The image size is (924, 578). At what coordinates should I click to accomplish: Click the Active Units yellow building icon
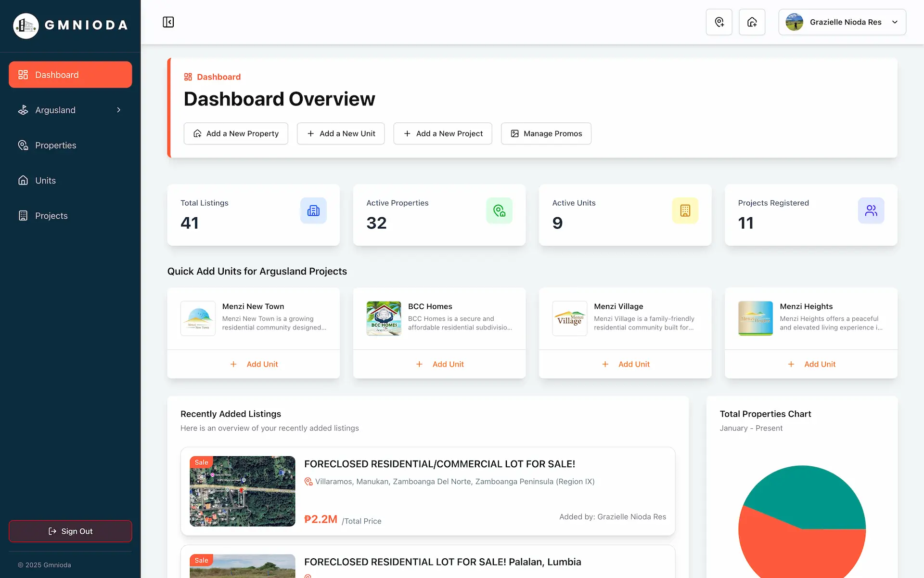(x=685, y=210)
